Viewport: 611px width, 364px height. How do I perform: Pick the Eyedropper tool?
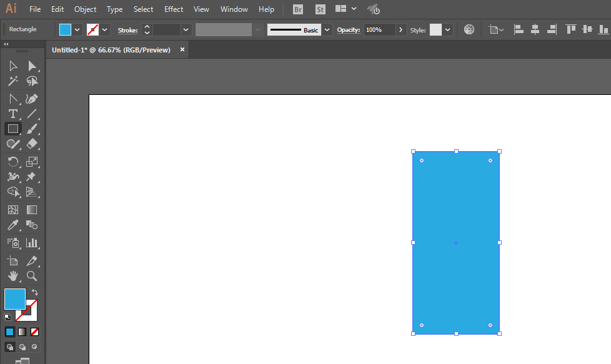tap(13, 225)
